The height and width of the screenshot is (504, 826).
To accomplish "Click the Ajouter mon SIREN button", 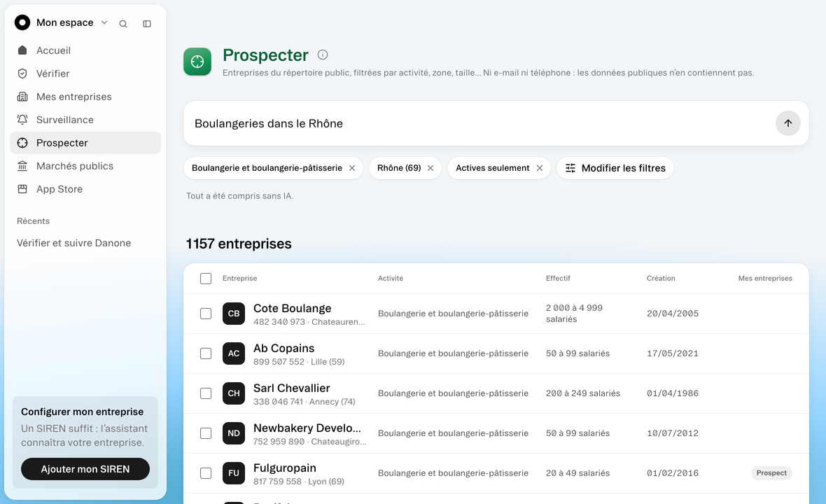I will coord(85,469).
